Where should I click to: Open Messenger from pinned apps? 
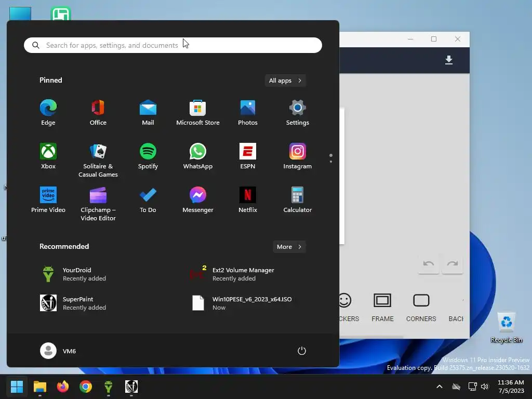point(198,200)
